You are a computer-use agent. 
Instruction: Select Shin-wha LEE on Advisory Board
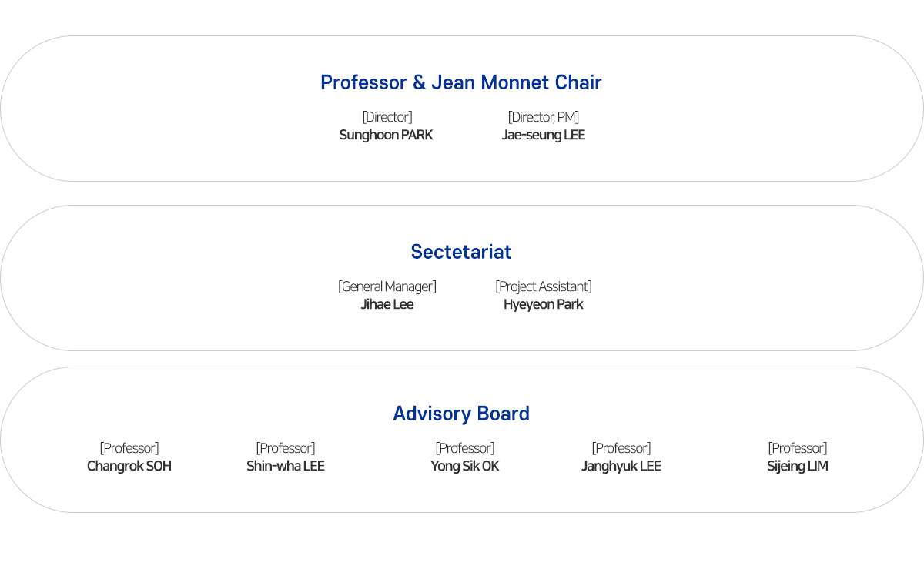tap(285, 466)
